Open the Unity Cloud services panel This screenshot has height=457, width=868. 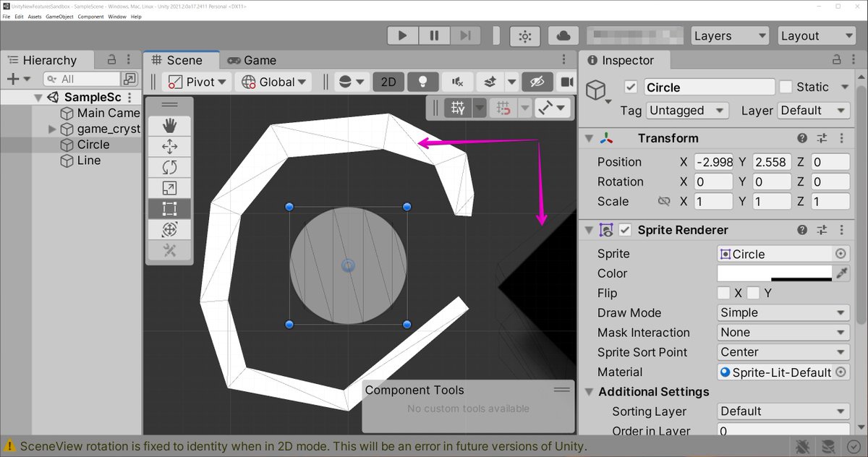pos(563,35)
